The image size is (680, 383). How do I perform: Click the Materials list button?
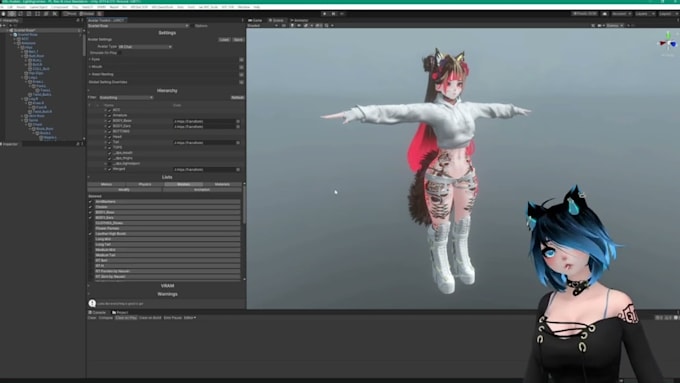[x=222, y=184]
